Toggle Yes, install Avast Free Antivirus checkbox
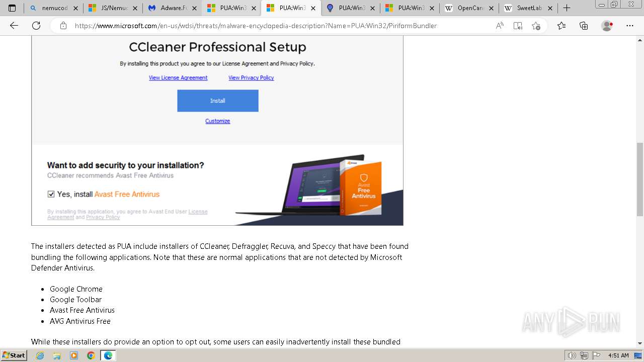This screenshot has width=644, height=362. click(x=51, y=194)
